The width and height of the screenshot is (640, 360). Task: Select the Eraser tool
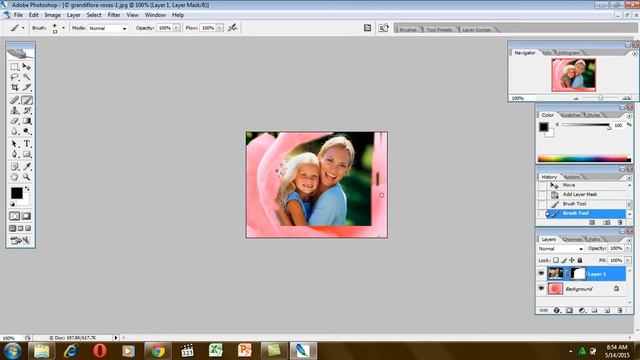tap(15, 121)
